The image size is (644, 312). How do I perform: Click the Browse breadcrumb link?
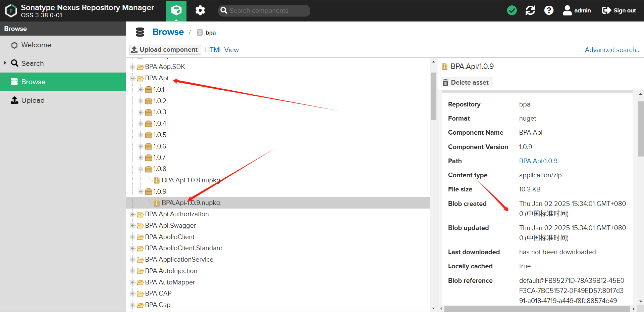coord(168,32)
